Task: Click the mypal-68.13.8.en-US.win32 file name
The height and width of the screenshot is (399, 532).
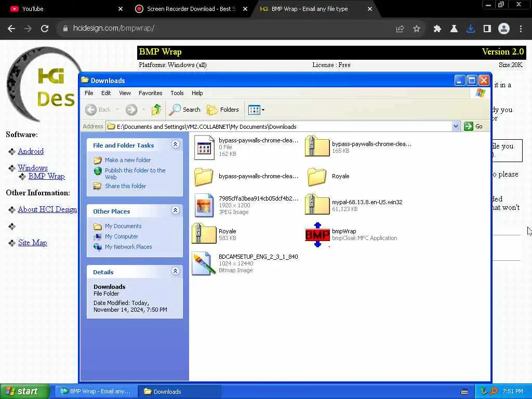Action: pos(367,202)
